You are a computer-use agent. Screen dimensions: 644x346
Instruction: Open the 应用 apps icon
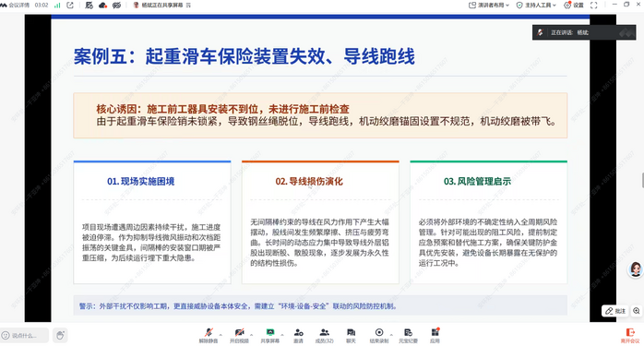click(435, 335)
